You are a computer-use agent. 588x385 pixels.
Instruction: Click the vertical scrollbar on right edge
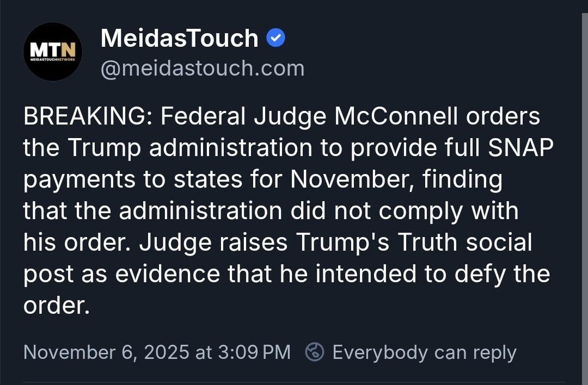coord(584,190)
